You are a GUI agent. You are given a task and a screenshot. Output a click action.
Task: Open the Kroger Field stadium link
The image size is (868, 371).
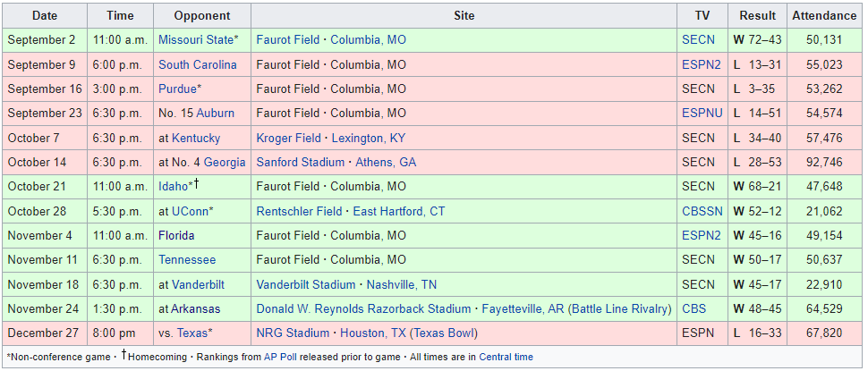(288, 138)
